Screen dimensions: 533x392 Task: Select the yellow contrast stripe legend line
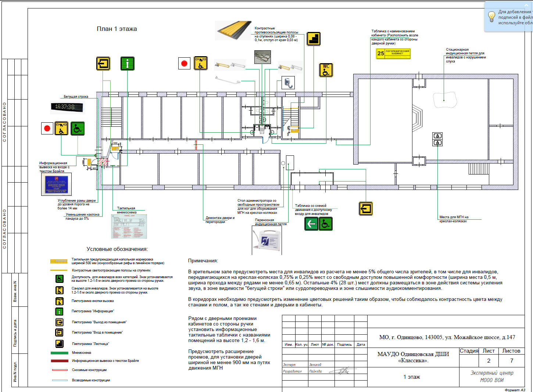(x=59, y=270)
